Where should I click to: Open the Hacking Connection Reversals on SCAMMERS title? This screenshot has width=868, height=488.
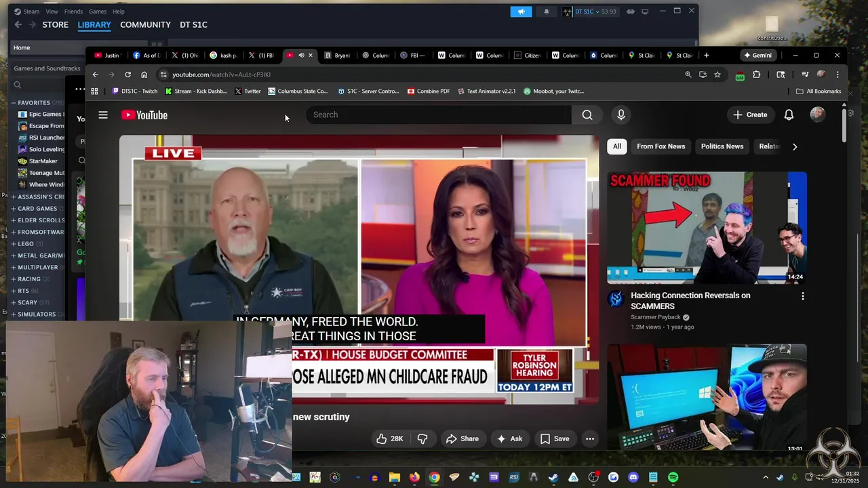(690, 301)
